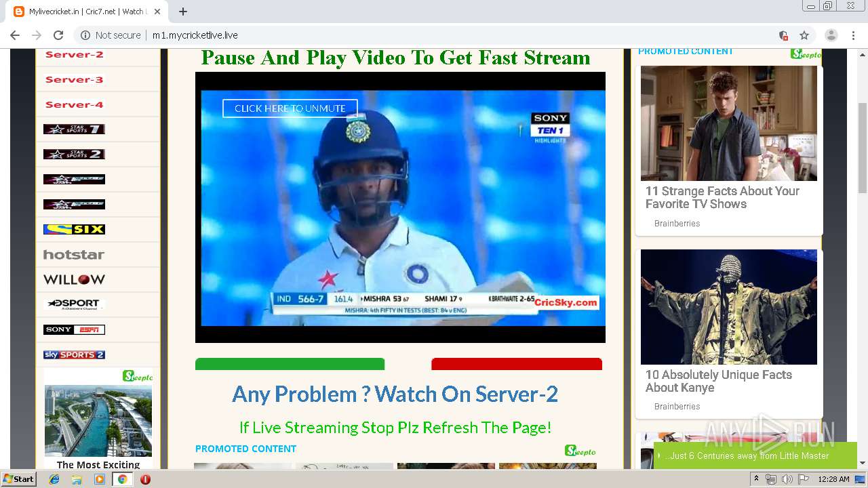Image resolution: width=868 pixels, height=488 pixels.
Task: Click the cricket video player
Action: click(400, 207)
